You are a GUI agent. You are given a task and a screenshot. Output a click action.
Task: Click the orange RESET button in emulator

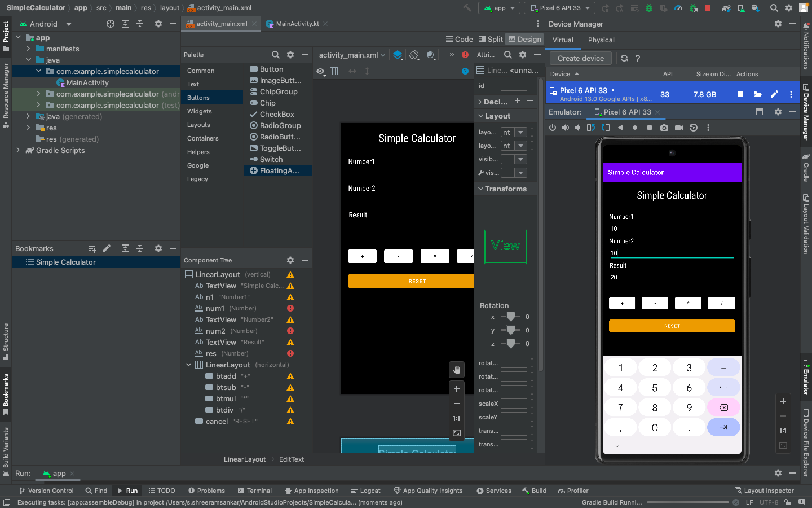672,326
